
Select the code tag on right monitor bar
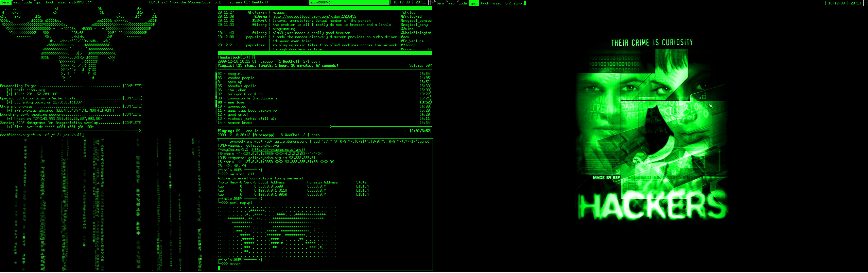[x=463, y=3]
